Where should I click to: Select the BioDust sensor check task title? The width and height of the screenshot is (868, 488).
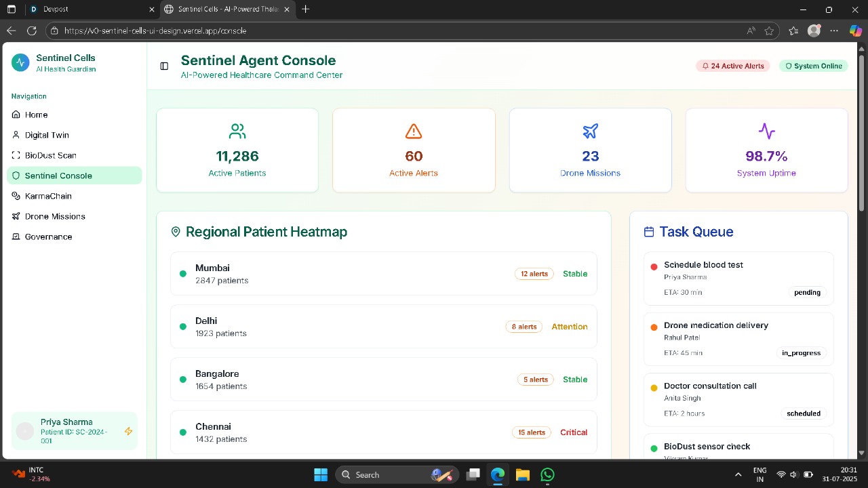tap(707, 447)
